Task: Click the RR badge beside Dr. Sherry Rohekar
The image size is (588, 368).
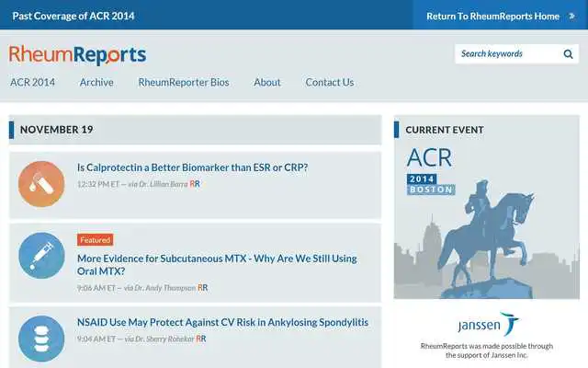Action: click(x=201, y=339)
